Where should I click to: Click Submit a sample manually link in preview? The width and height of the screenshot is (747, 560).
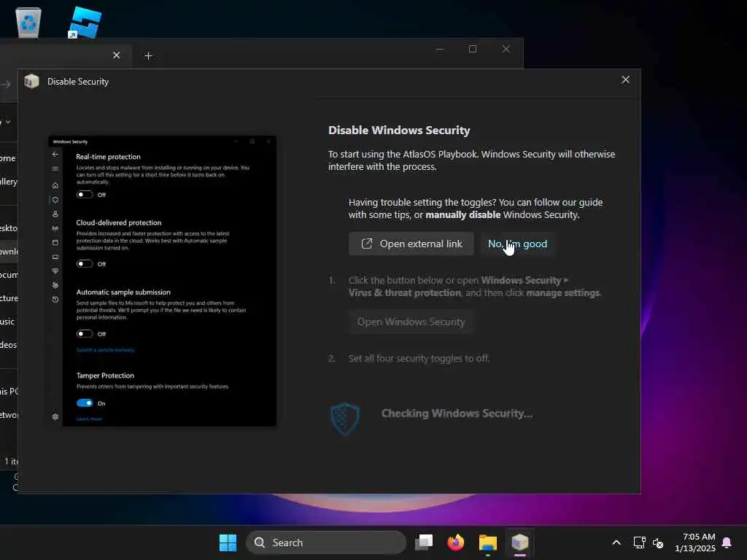(x=105, y=350)
